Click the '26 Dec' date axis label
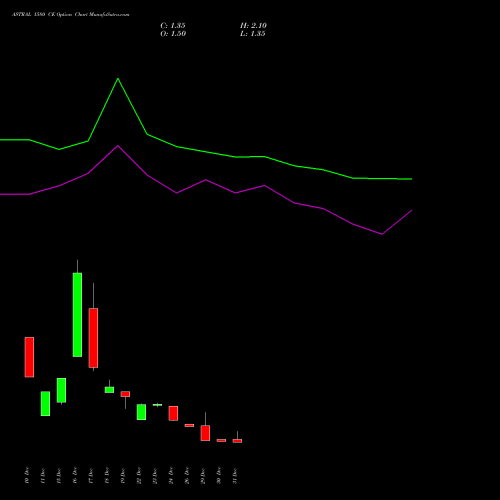Screen dimensions: 500x500 187,476
